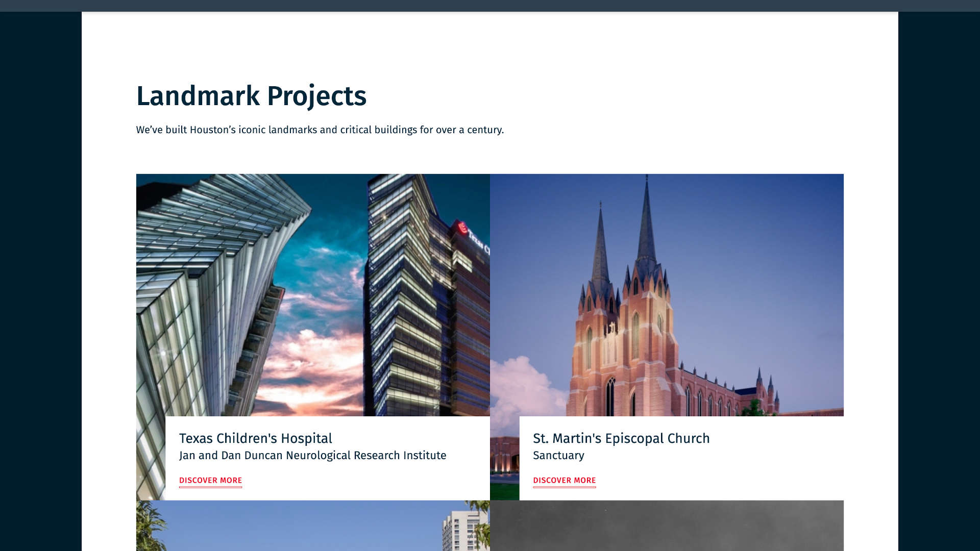Open the photo with palm trees and white tower
The image size is (980, 551).
click(x=313, y=525)
